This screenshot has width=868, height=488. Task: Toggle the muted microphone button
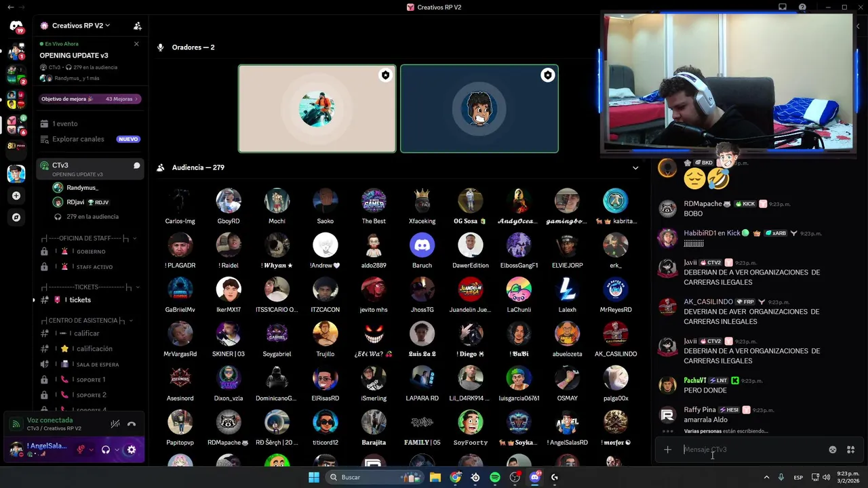click(x=81, y=449)
